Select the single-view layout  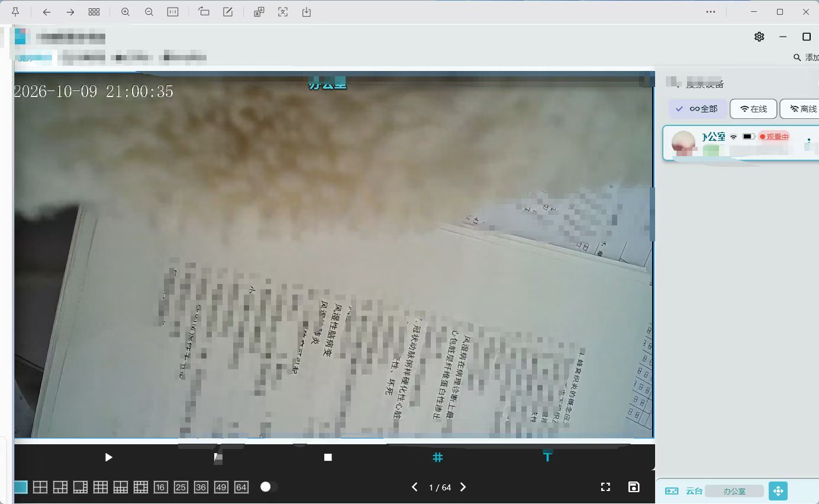coord(20,487)
